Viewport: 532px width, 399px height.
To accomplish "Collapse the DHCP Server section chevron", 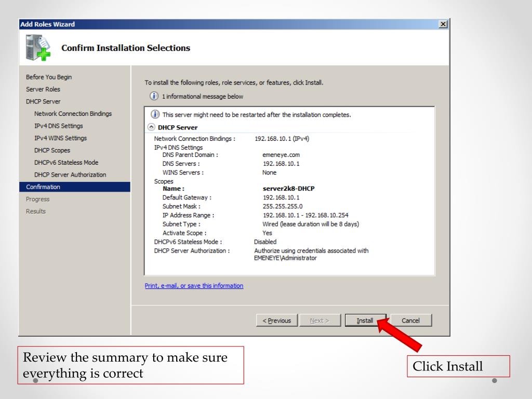I will coord(151,127).
